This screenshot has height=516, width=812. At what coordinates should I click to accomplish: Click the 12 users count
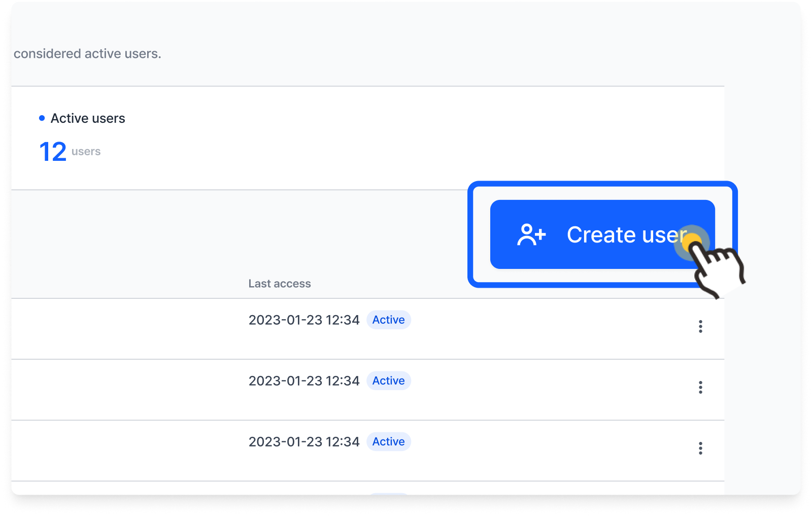[x=70, y=152]
